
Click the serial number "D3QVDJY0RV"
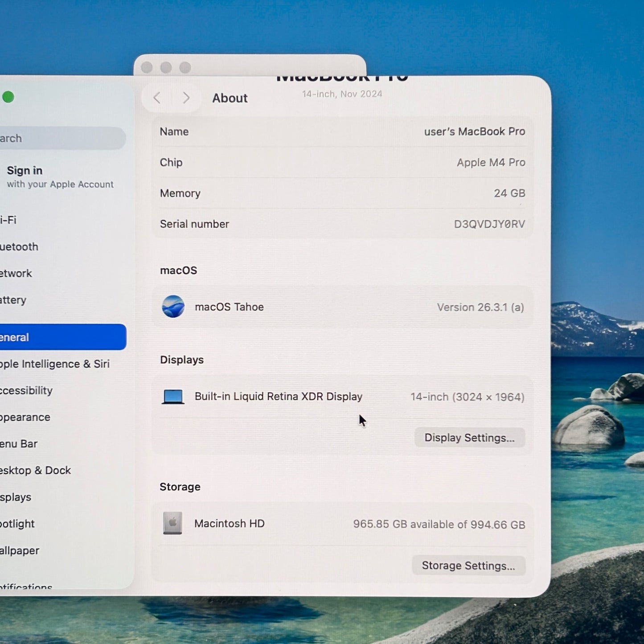click(489, 224)
